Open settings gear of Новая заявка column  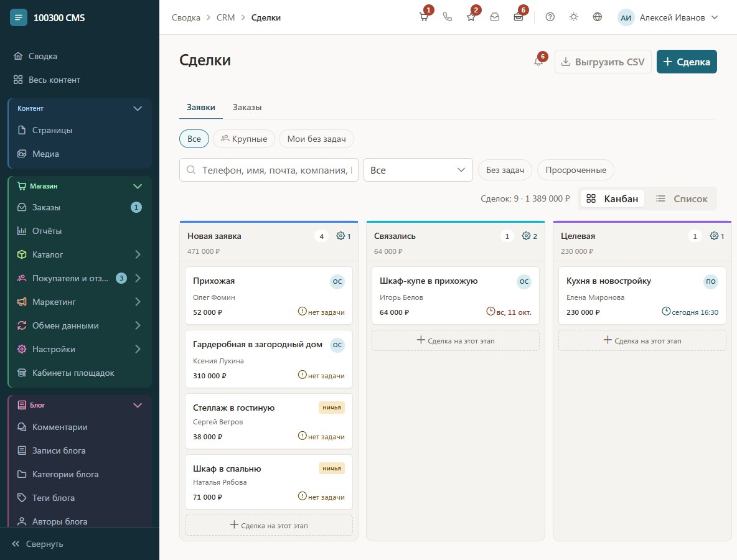point(340,236)
